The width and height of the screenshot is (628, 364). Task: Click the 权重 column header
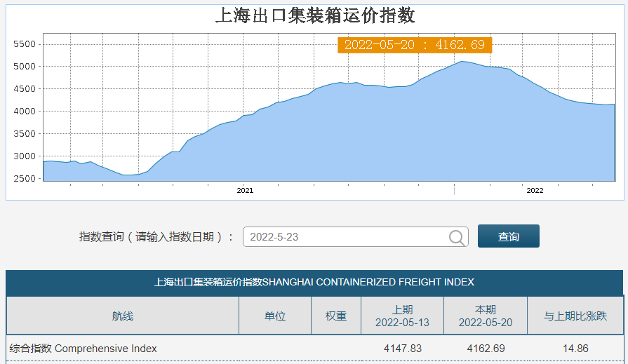tap(335, 316)
